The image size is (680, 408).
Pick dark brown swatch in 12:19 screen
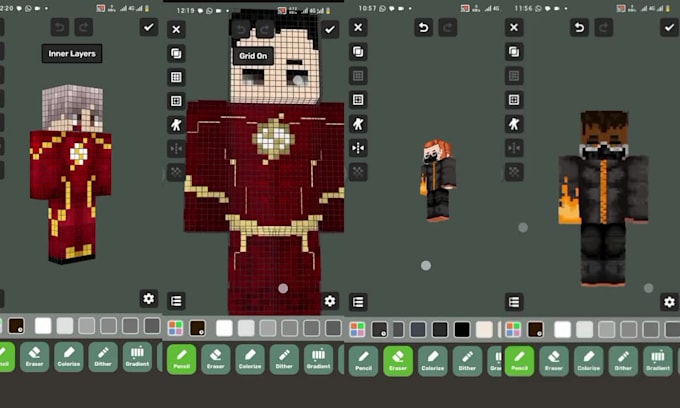(197, 328)
